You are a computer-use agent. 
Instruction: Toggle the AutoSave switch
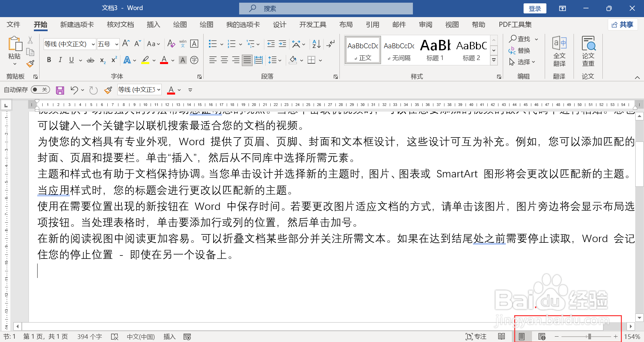coord(40,90)
